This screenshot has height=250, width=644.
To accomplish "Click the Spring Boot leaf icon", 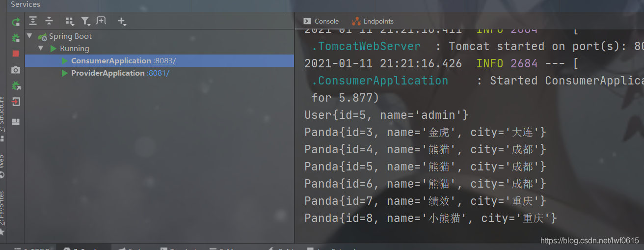I will pos(43,36).
